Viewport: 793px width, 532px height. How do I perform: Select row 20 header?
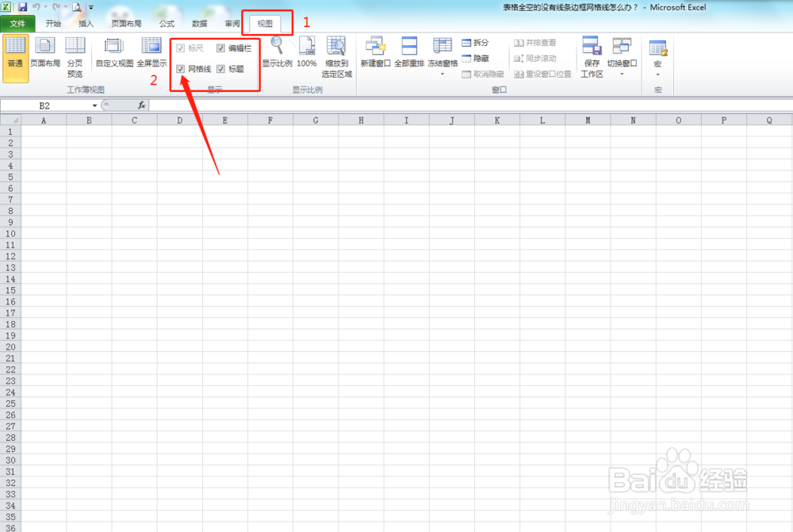pyautogui.click(x=10, y=347)
